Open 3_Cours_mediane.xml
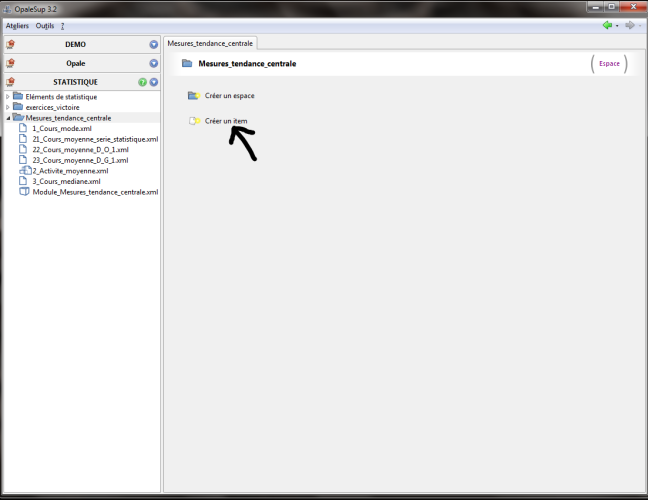This screenshot has height=500, width=648. tap(66, 181)
